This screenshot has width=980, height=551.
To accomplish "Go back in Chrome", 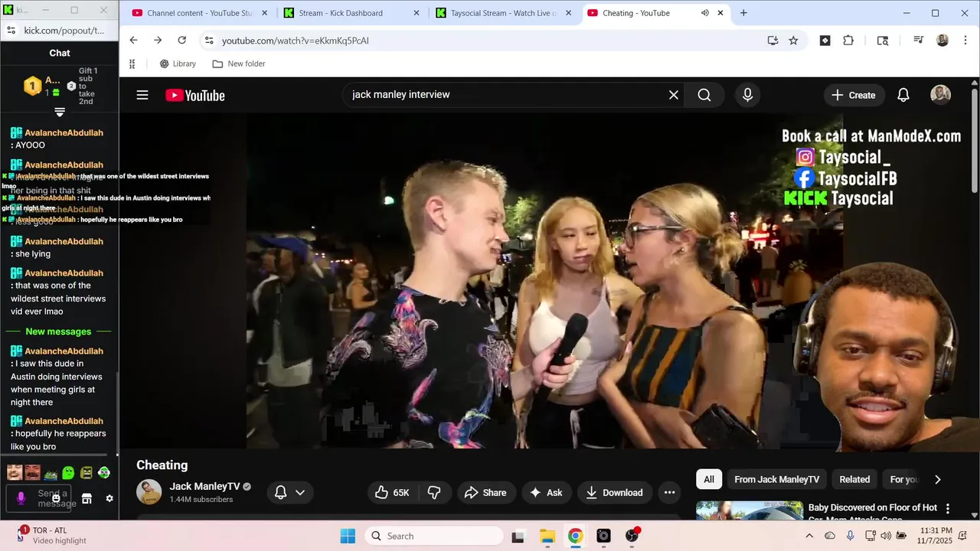I will click(133, 41).
